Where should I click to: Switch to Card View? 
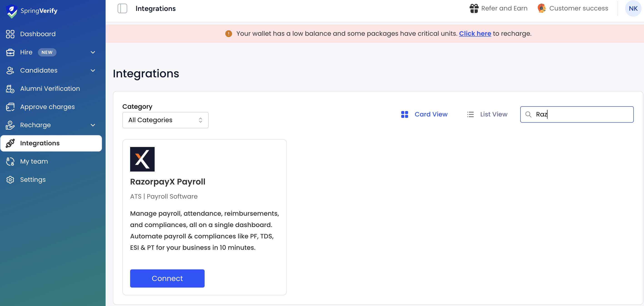pyautogui.click(x=424, y=114)
